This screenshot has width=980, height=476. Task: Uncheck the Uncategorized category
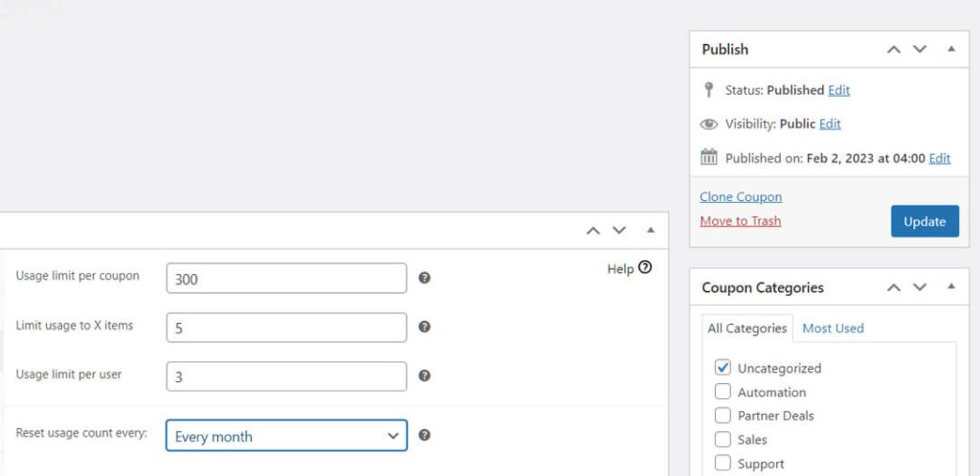(724, 368)
